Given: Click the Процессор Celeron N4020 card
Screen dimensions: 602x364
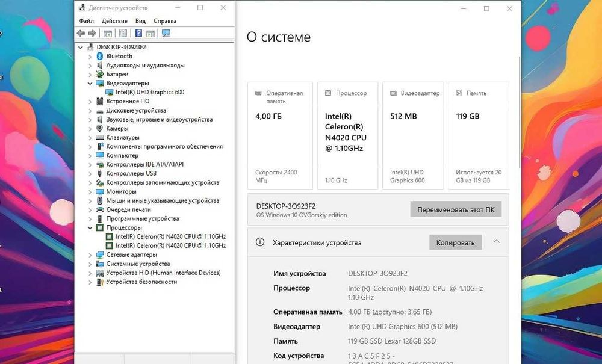Looking at the screenshot, I should click(347, 135).
